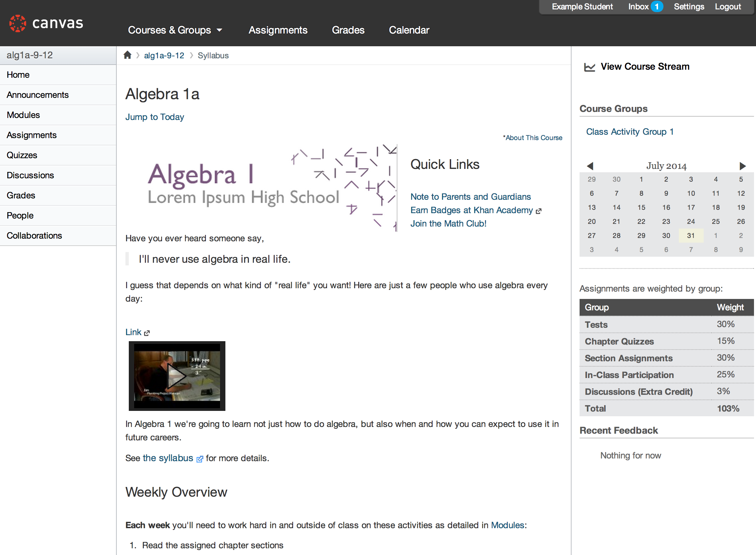Click the Course Groups heading
Image resolution: width=756 pixels, height=555 pixels.
click(613, 109)
